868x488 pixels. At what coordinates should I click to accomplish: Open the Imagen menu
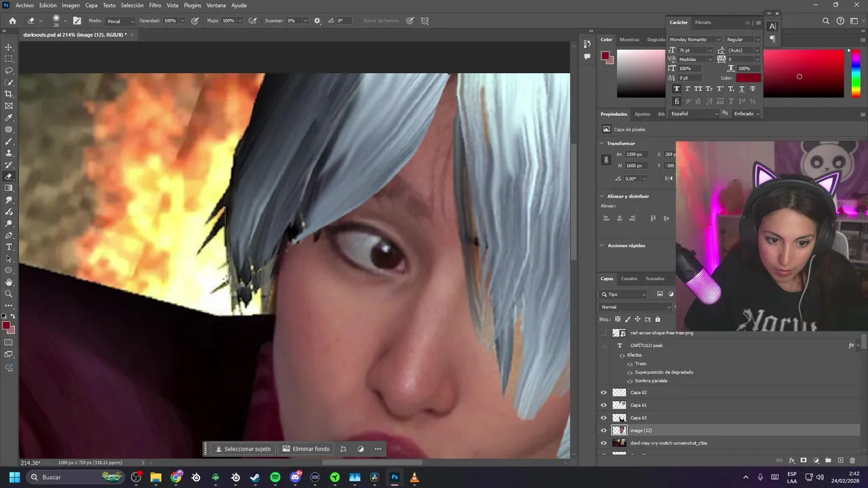click(71, 5)
